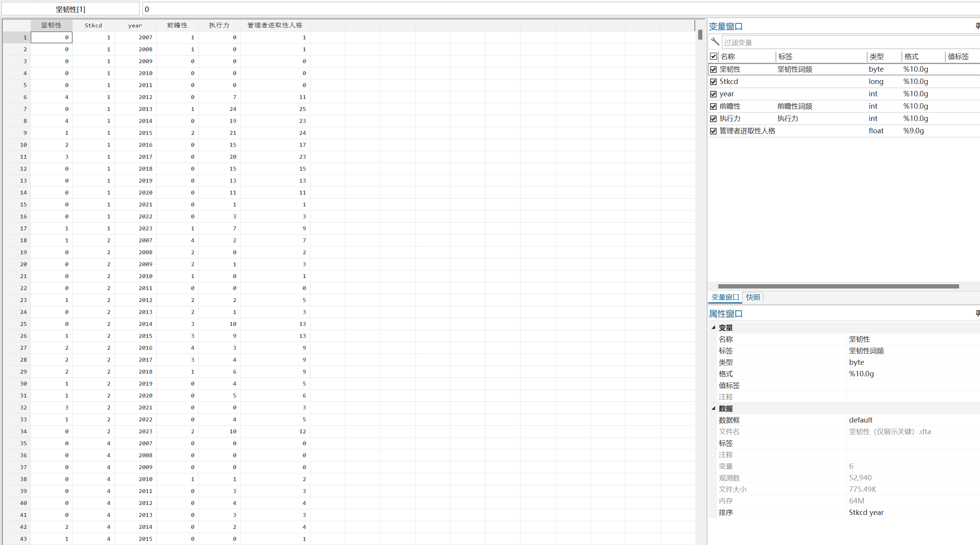Viewport: 980px width, 545px height.
Task: Expand the 文件名 property row arrow
Action: (x=713, y=432)
